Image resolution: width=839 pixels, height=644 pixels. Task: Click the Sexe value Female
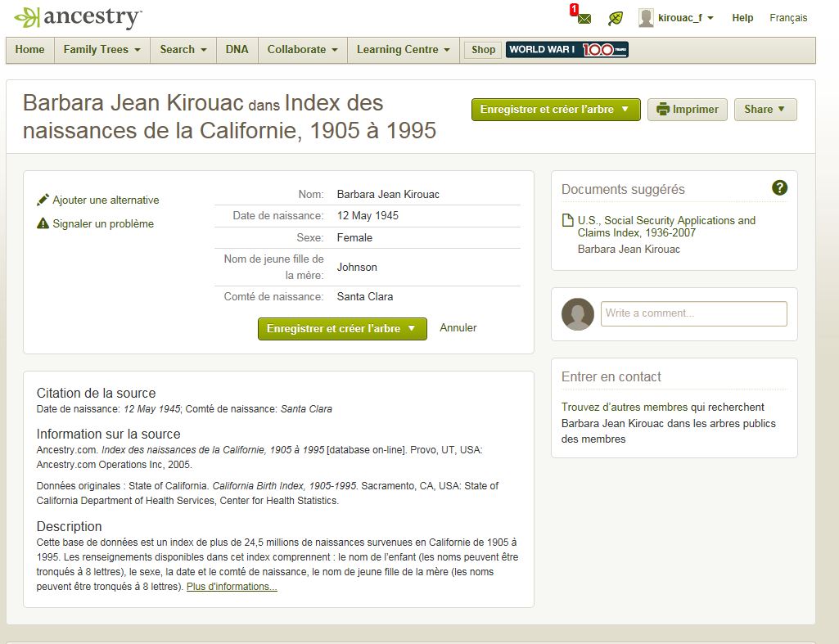tap(354, 237)
